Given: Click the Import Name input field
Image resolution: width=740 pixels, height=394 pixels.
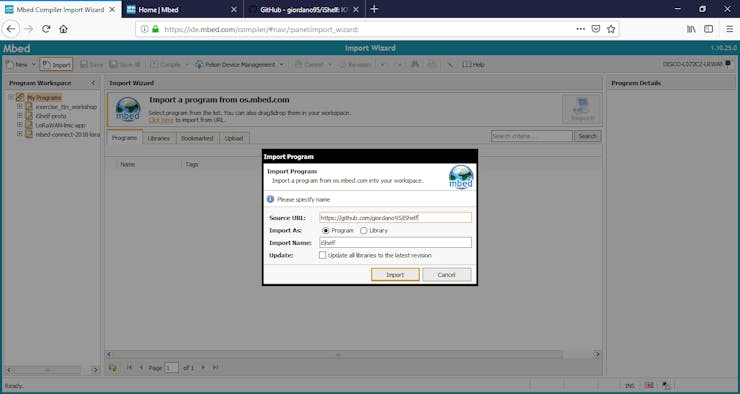Looking at the screenshot, I should tap(395, 243).
